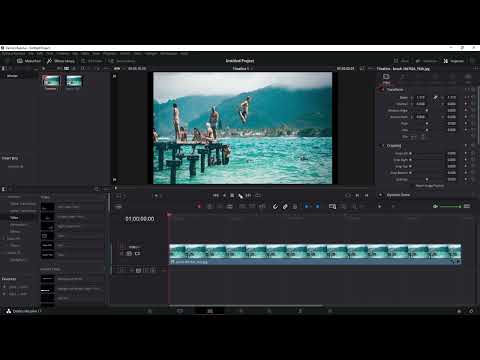Open the Media Pool panel
The width and height of the screenshot is (480, 360).
click(29, 61)
